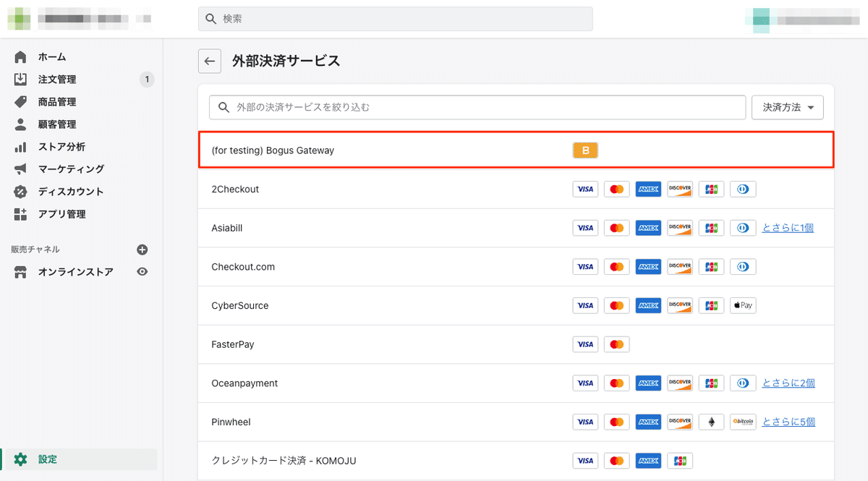This screenshot has height=481, width=868.
Task: View online store via eye icon
Action: pos(142,272)
